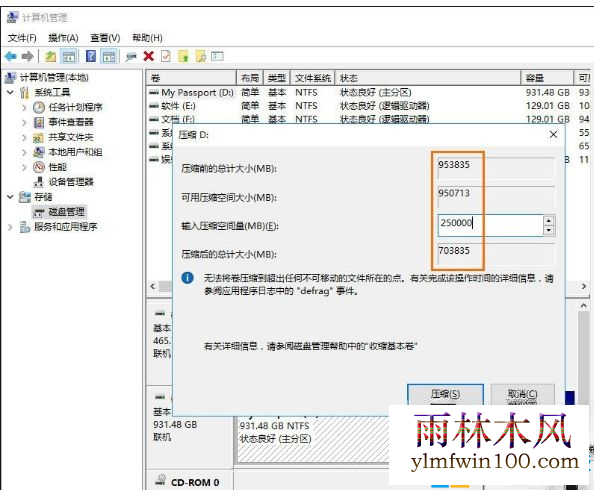The height and width of the screenshot is (490, 594).
Task: Select the My Passport (D:) volume row
Action: (x=369, y=92)
